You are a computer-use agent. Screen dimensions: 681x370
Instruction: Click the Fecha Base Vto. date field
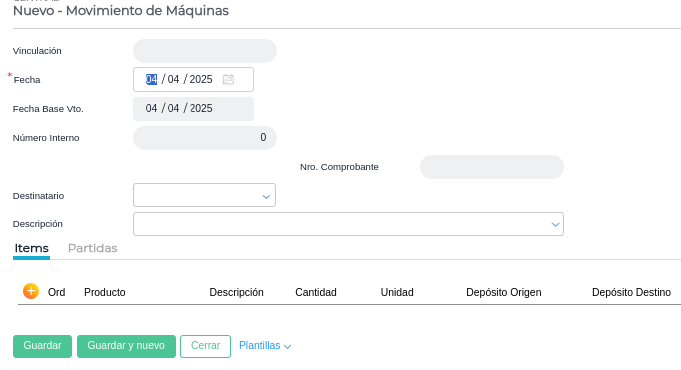tap(193, 109)
